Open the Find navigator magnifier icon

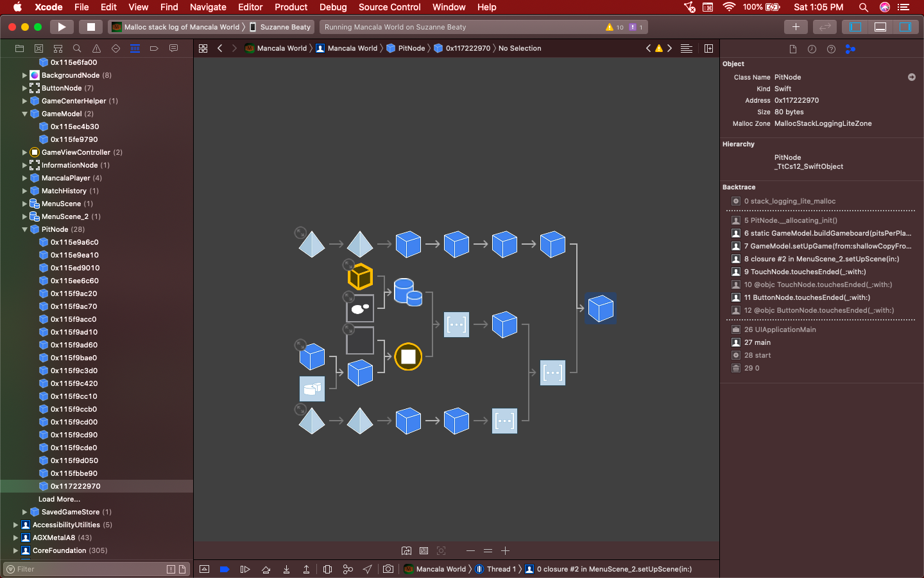pyautogui.click(x=77, y=48)
